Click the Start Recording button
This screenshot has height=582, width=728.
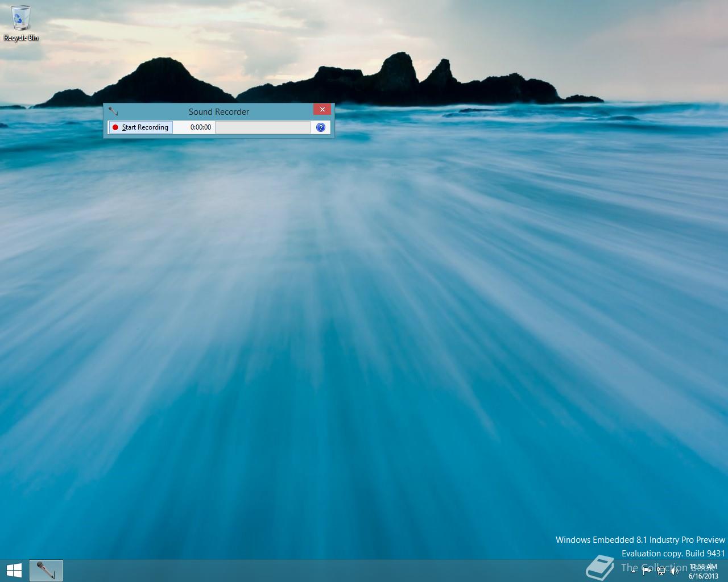tap(140, 127)
